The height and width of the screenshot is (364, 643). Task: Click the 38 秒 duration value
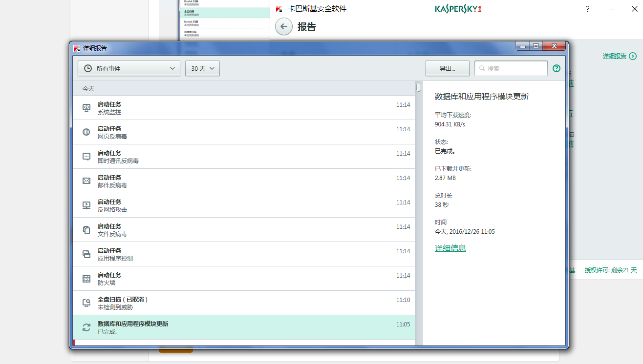coord(442,205)
